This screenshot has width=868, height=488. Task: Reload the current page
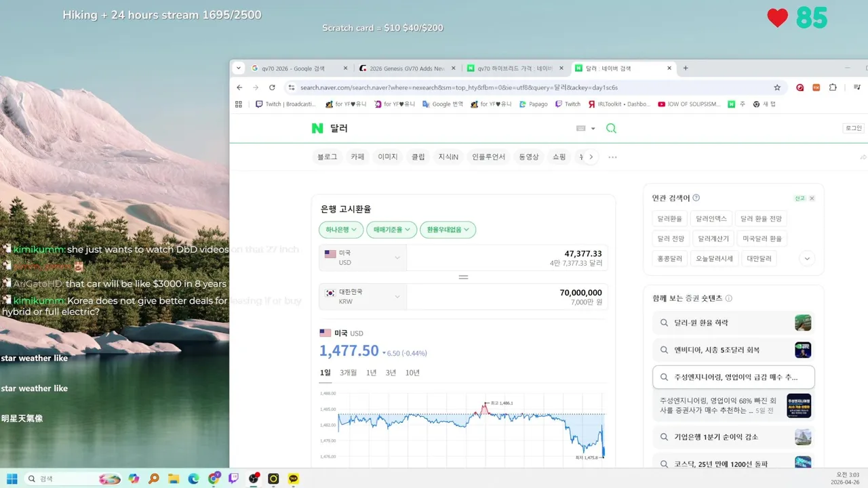(272, 87)
